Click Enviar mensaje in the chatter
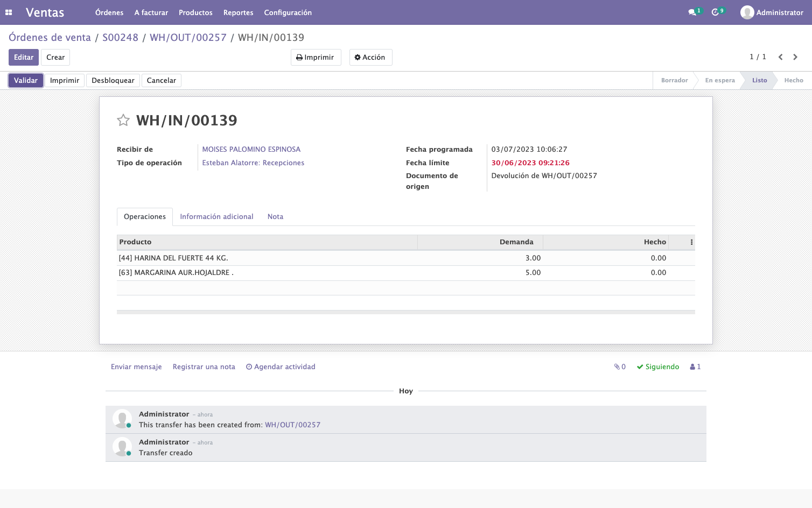This screenshot has height=508, width=812. tap(136, 367)
